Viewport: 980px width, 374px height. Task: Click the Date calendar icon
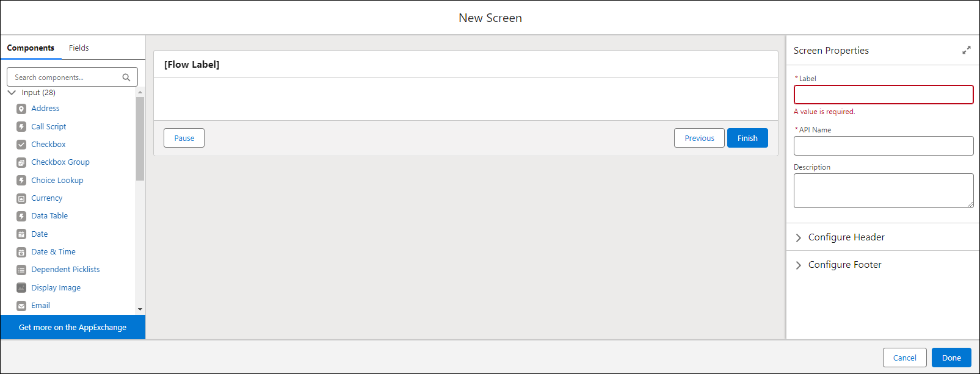[21, 234]
